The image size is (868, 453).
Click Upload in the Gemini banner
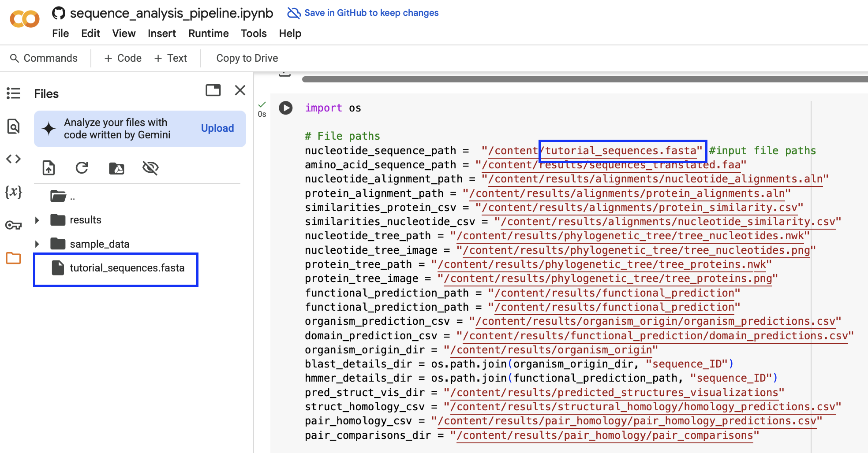[x=217, y=128]
